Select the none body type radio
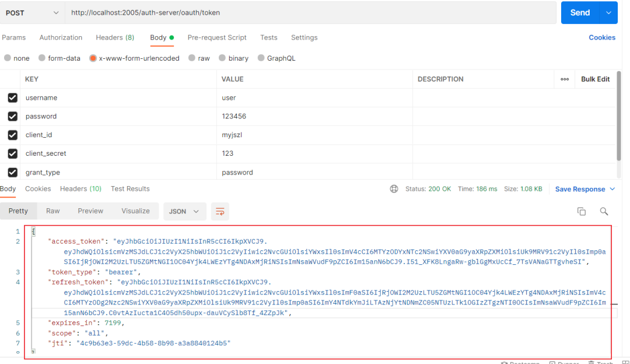The width and height of the screenshot is (630, 364). 7,58
